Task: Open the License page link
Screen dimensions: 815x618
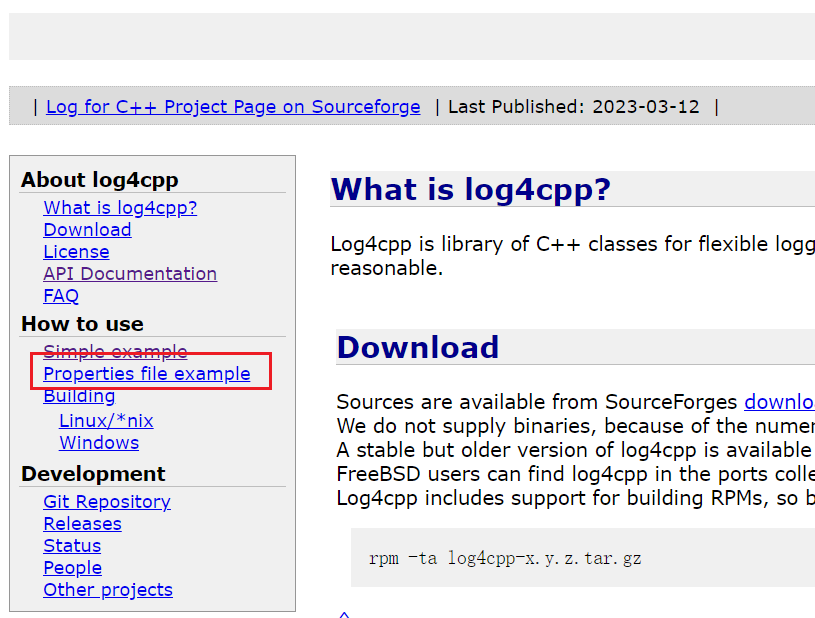Action: pos(76,252)
